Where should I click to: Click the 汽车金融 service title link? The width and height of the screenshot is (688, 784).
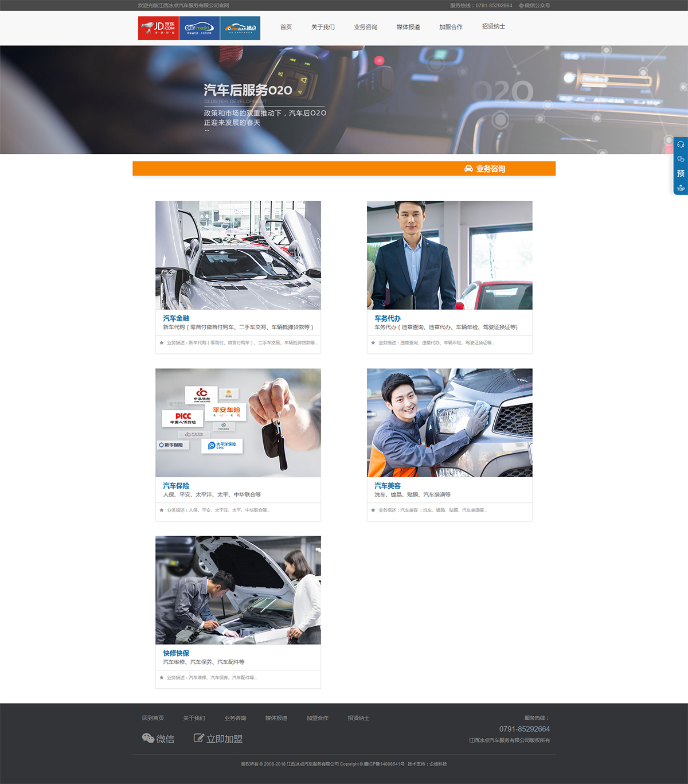(176, 318)
